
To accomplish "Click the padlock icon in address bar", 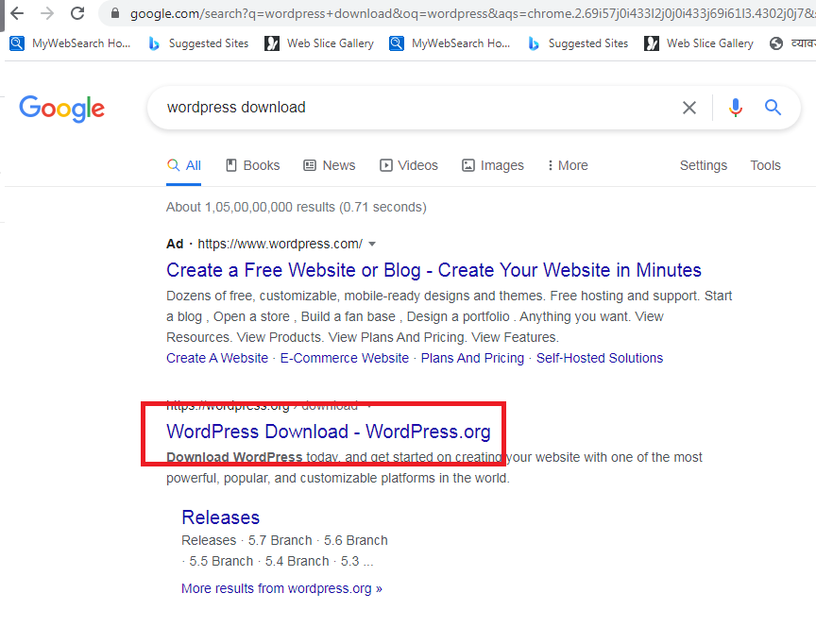I will coord(115,13).
